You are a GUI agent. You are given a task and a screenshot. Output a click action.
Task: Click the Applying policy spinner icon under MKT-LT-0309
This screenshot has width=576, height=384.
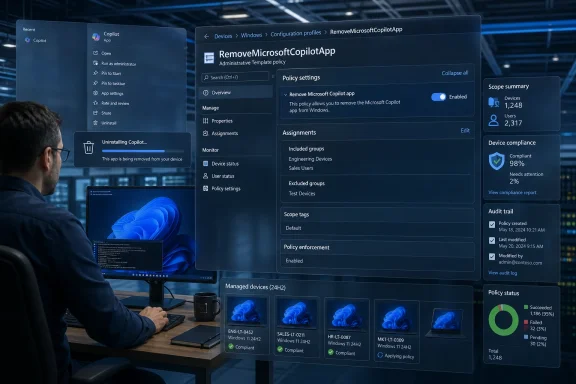(x=380, y=355)
